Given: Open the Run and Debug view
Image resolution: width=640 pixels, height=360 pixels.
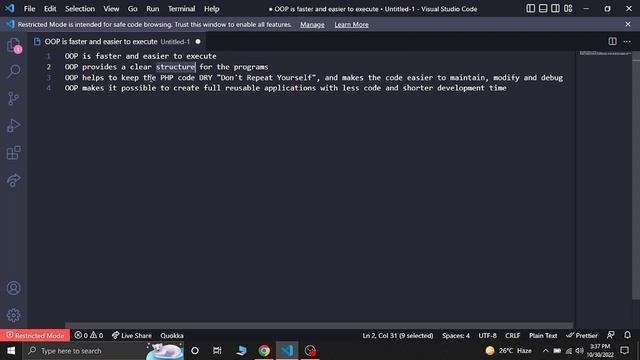Looking at the screenshot, I should pos(13,126).
